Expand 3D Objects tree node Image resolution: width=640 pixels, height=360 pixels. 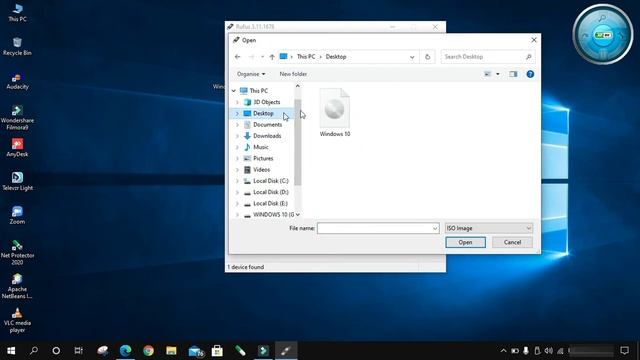(x=237, y=102)
